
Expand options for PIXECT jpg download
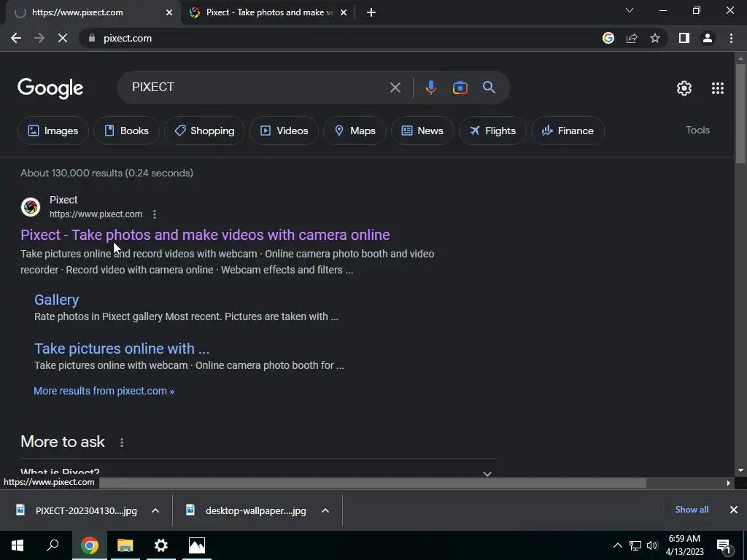[155, 510]
